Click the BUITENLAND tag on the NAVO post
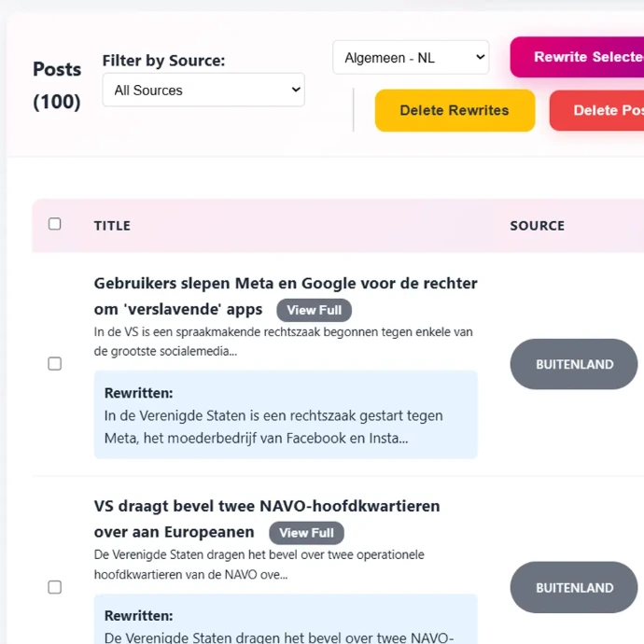Viewport: 644px width, 644px height. [x=574, y=587]
